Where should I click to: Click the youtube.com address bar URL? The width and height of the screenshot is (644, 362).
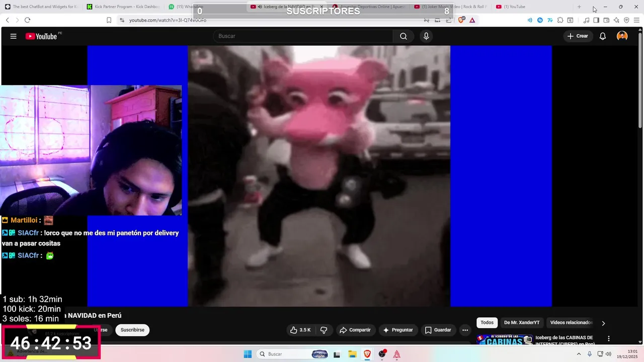pos(168,20)
